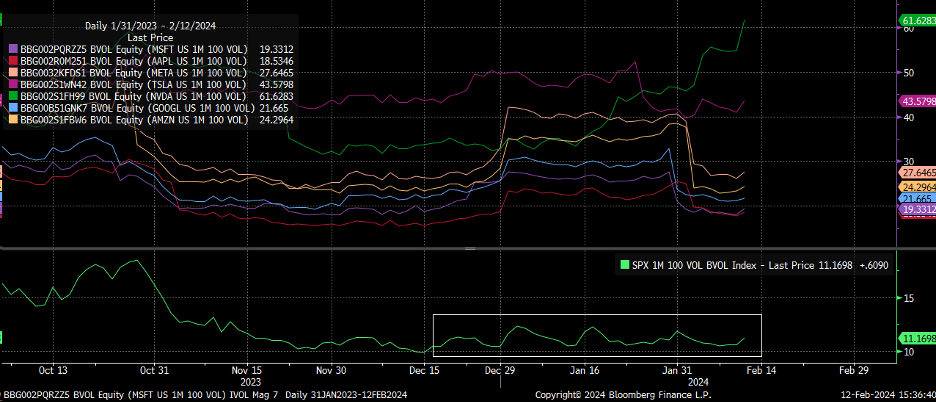936x402 pixels.
Task: Click the Jan 16 date label
Action: click(x=584, y=370)
